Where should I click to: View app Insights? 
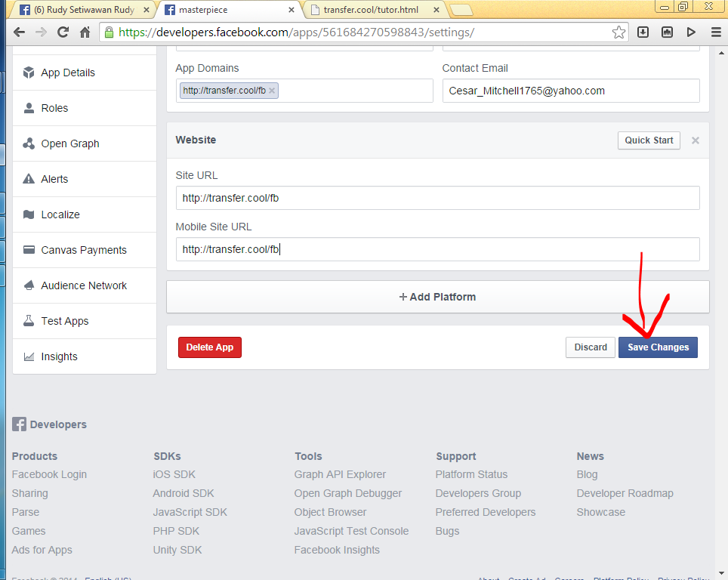point(85,356)
